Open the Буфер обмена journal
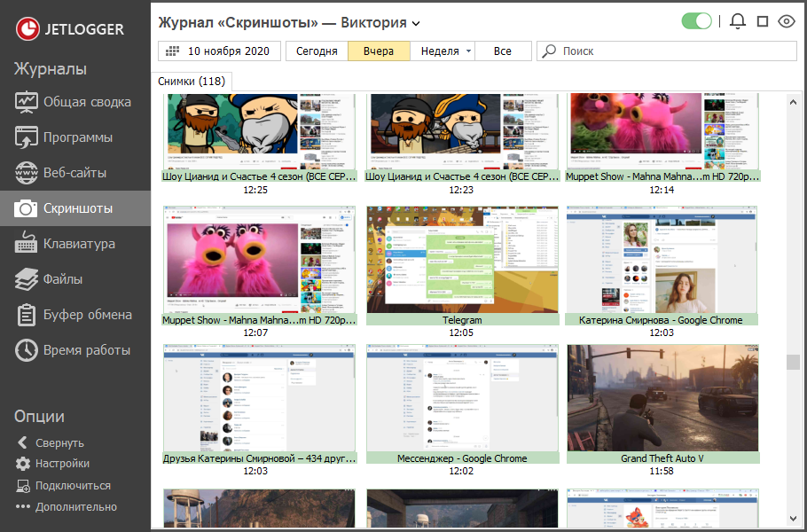The height and width of the screenshot is (532, 807). tap(75, 315)
